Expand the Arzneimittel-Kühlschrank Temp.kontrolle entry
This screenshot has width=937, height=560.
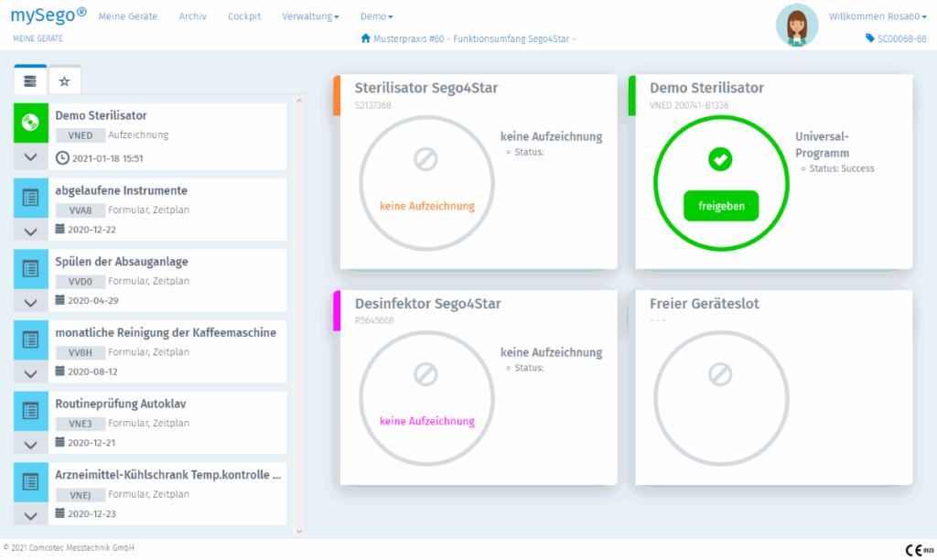(x=30, y=516)
